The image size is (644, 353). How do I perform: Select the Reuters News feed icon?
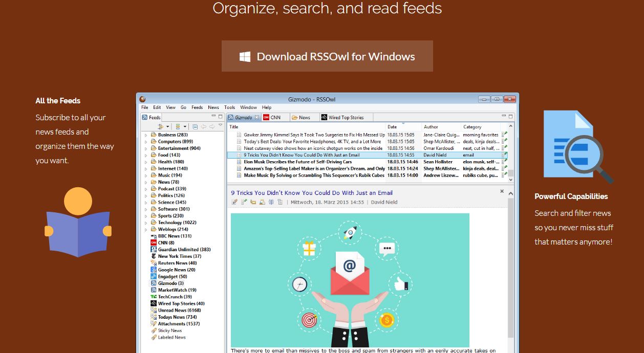154,263
